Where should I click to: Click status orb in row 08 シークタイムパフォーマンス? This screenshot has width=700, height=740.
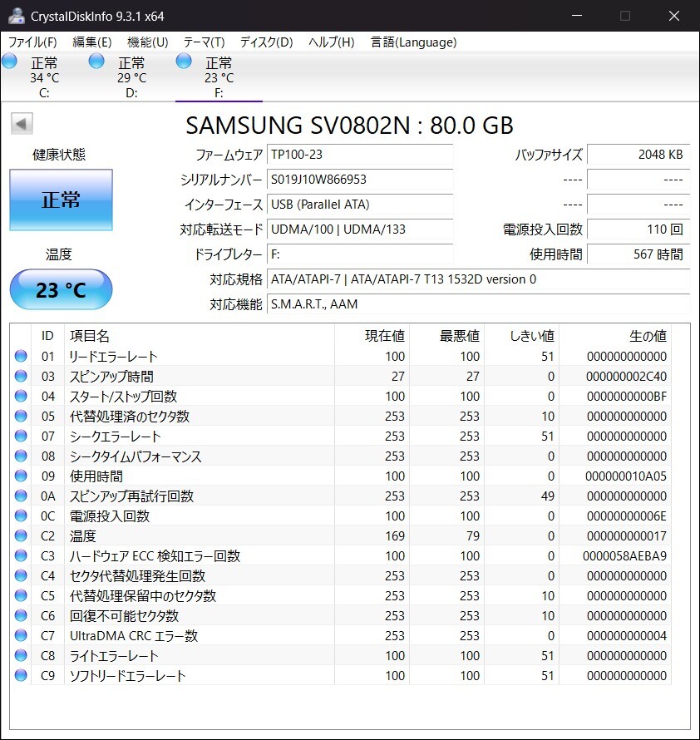21,456
